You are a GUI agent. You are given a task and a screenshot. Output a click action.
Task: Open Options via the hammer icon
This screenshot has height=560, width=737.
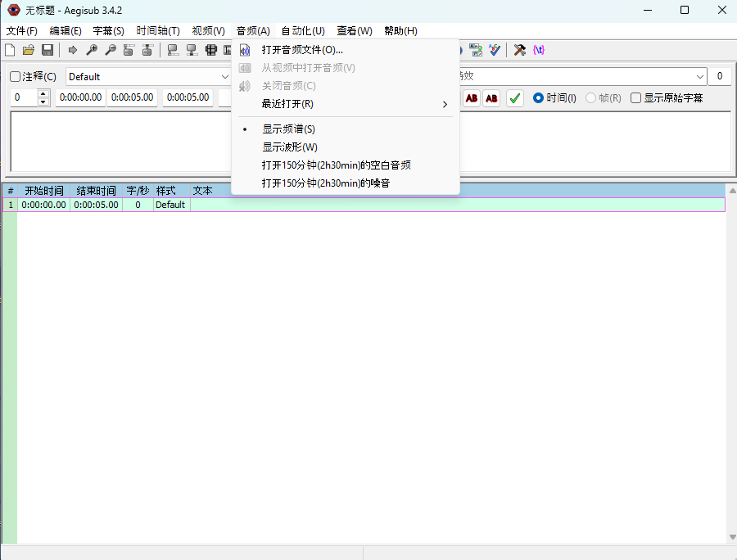click(519, 50)
